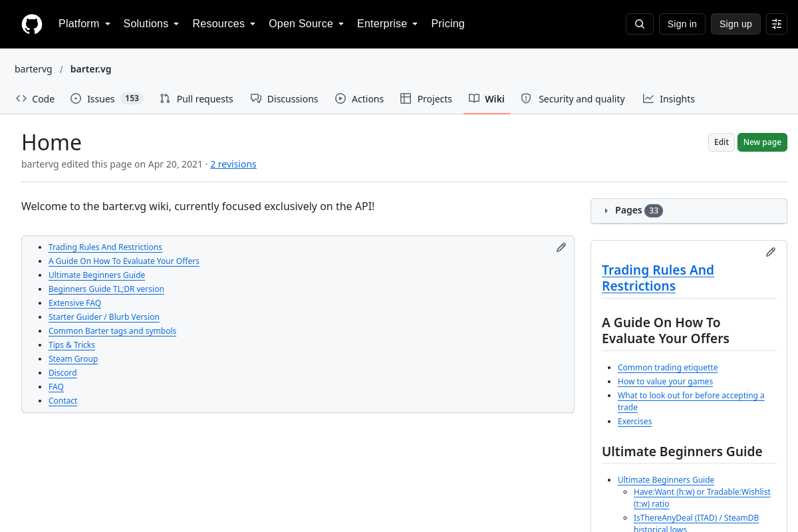Open the Discord link
The image size is (798, 532).
(63, 373)
